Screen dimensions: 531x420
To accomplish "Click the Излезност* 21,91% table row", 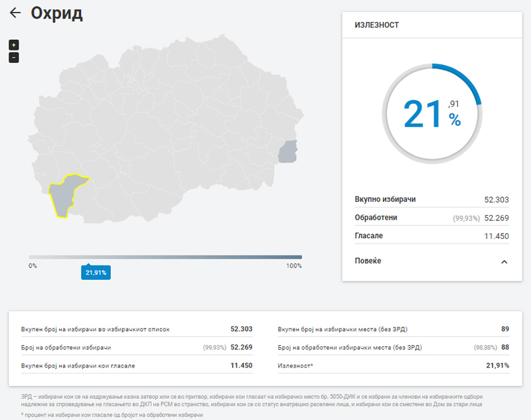I will (393, 365).
